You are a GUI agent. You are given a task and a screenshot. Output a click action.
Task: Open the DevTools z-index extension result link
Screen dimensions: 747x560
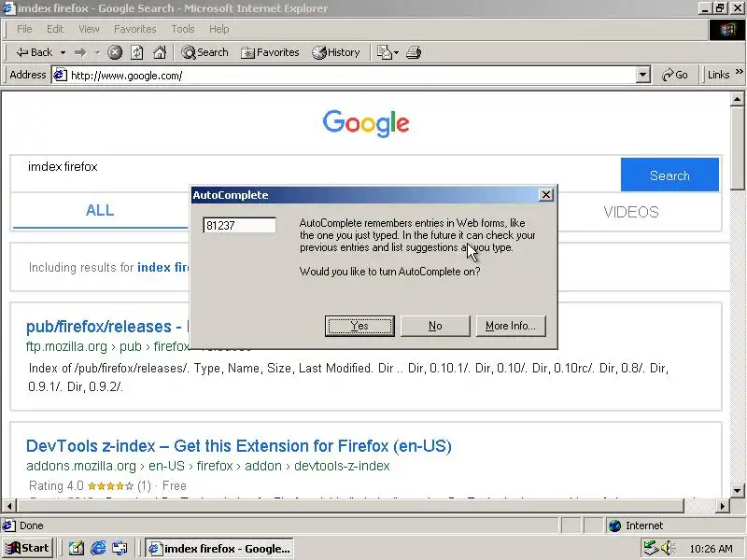click(239, 446)
